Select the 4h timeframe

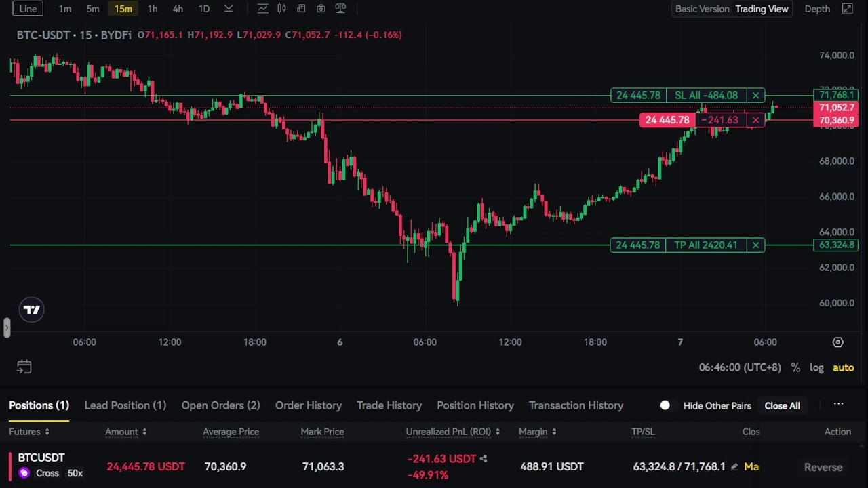178,9
